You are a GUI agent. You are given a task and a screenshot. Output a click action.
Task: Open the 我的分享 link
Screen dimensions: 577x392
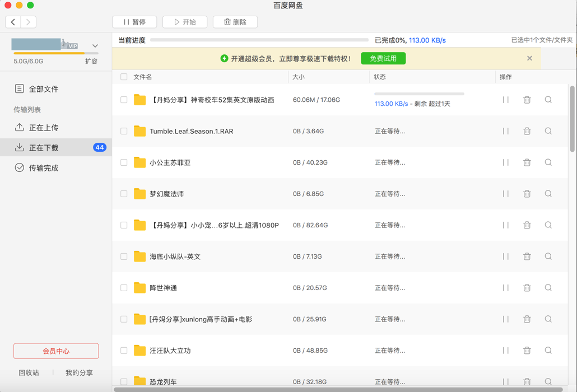(x=79, y=373)
